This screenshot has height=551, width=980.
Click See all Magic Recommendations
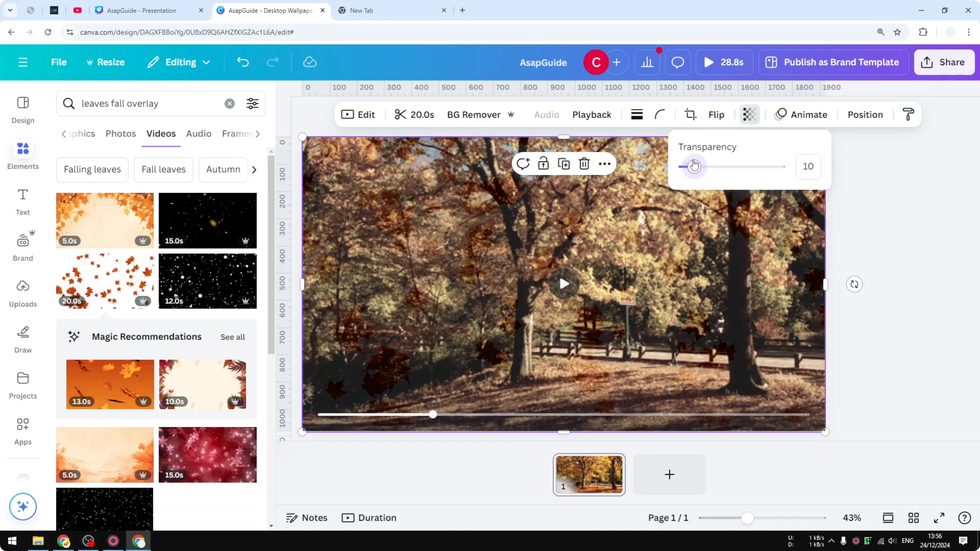pyautogui.click(x=232, y=336)
